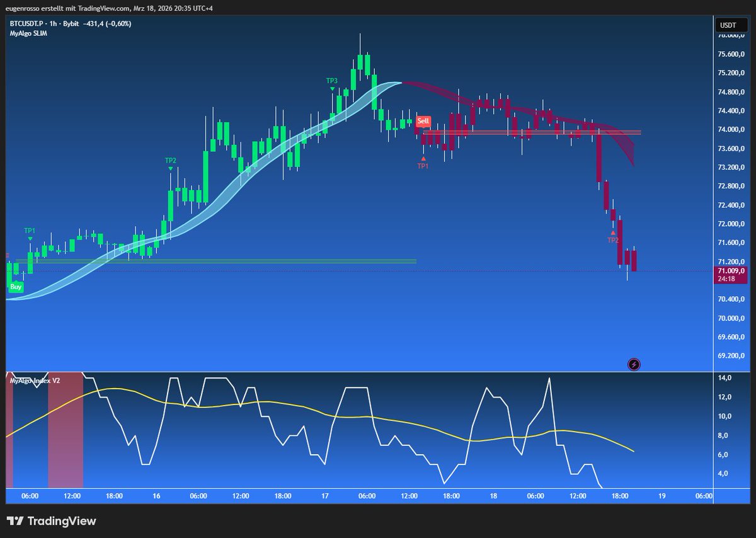Image resolution: width=756 pixels, height=538 pixels.
Task: Click price axis value 70.000,0
Action: [731, 319]
